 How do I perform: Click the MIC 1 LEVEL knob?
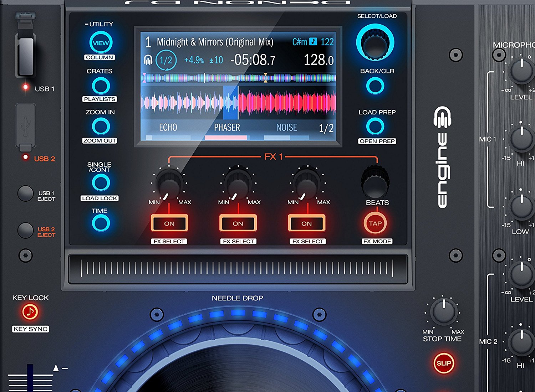coord(521,71)
